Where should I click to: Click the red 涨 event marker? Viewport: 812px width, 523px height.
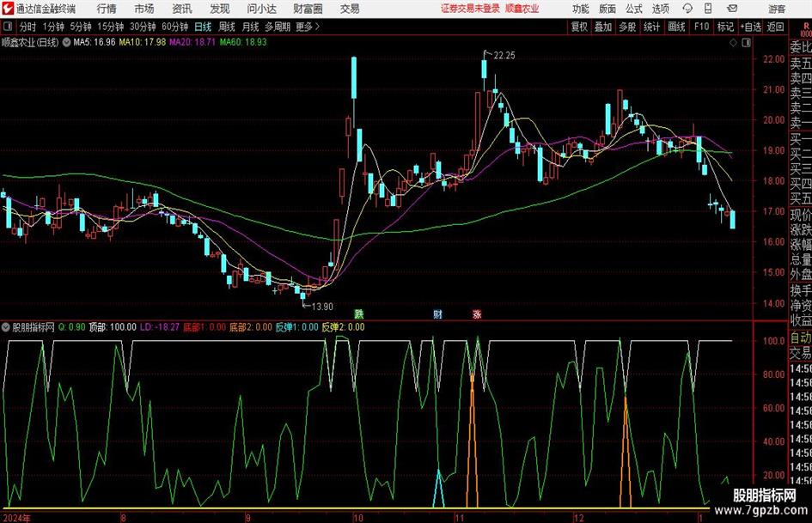[x=477, y=313]
